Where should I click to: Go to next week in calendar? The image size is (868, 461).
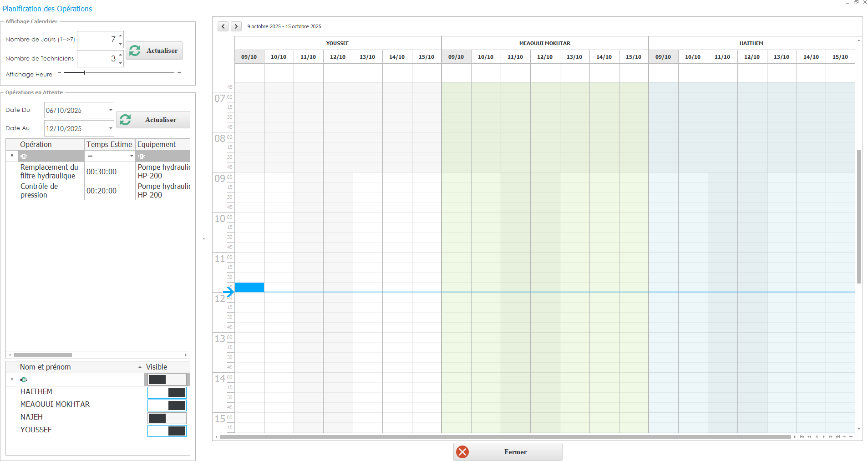tap(236, 26)
